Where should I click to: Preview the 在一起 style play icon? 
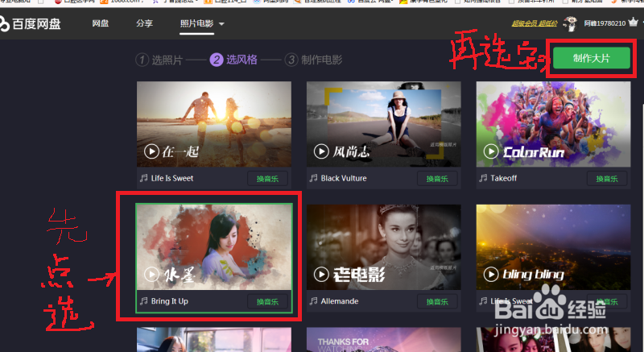click(x=151, y=151)
